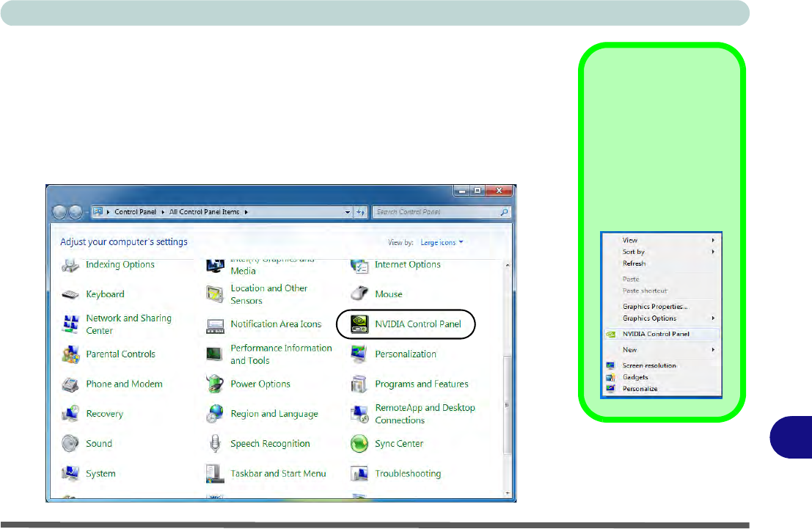Select Gadgets in the context menu
The height and width of the screenshot is (529, 812).
(x=662, y=378)
